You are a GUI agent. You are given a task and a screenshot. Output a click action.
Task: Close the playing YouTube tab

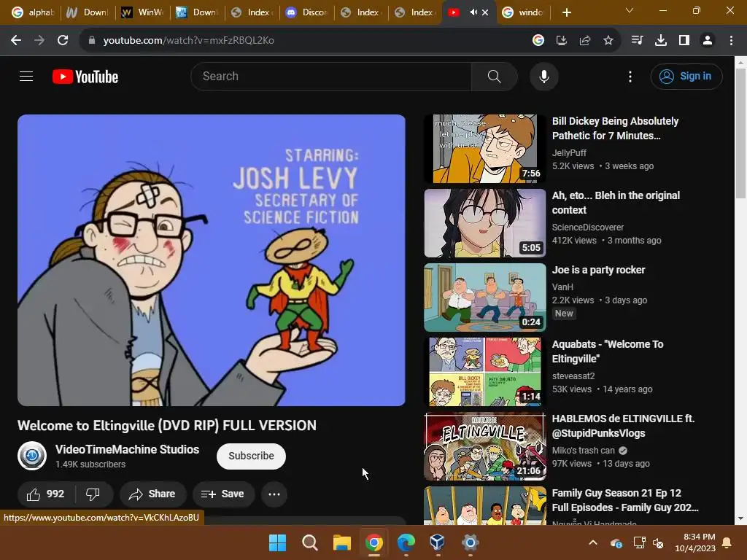[x=485, y=12]
